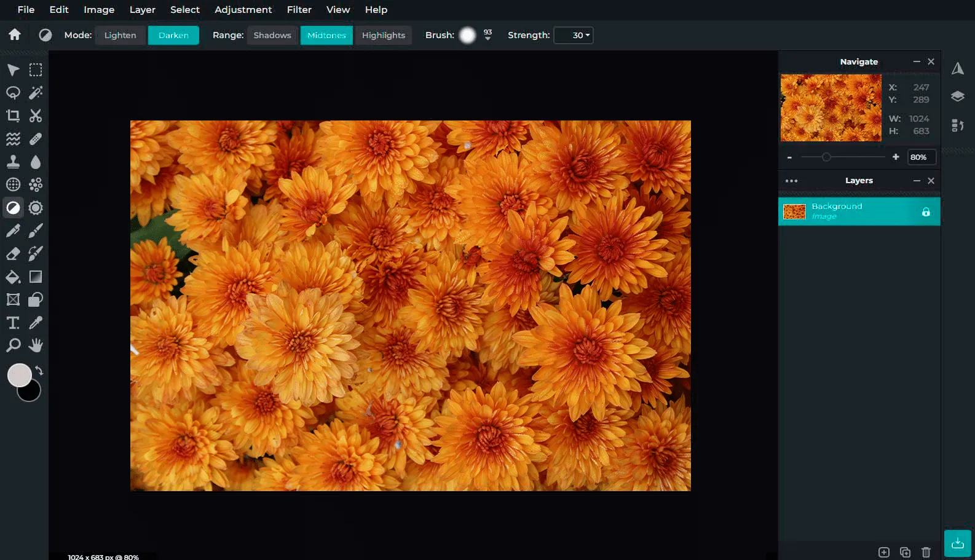Switch dodge/burn mode to Lighten
Viewport: 975px width, 560px height.
[120, 35]
